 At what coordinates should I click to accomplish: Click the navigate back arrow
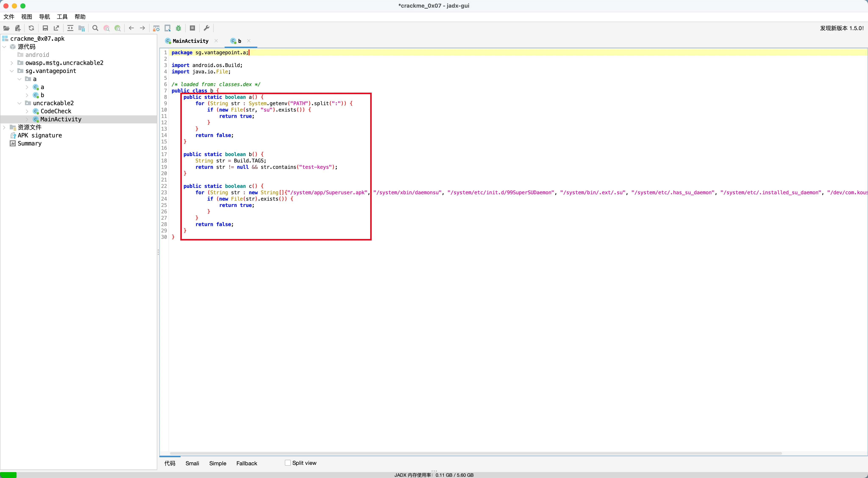(131, 28)
